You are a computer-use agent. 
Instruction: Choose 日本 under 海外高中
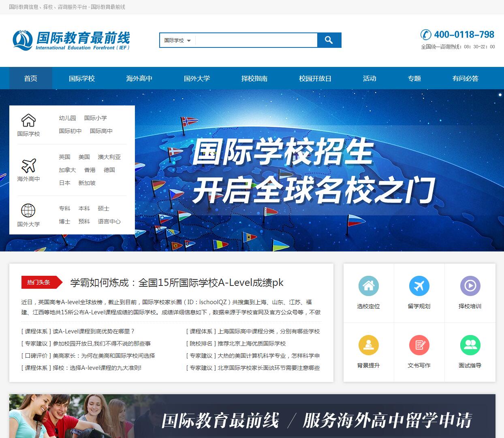64,183
